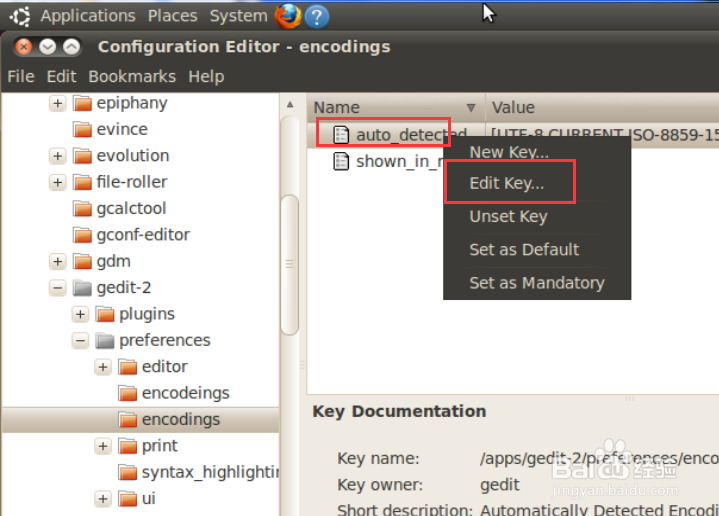
Task: Select the auto_detected key name
Action: [411, 135]
